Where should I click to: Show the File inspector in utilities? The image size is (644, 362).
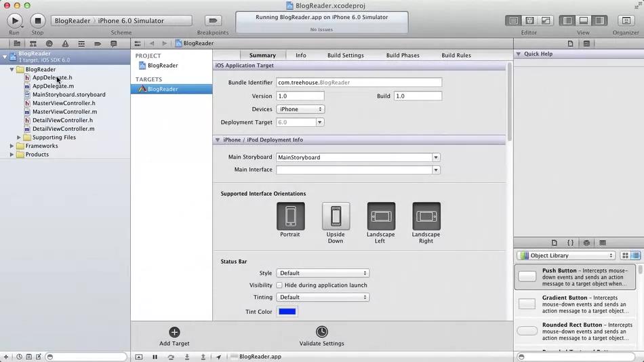click(x=571, y=43)
